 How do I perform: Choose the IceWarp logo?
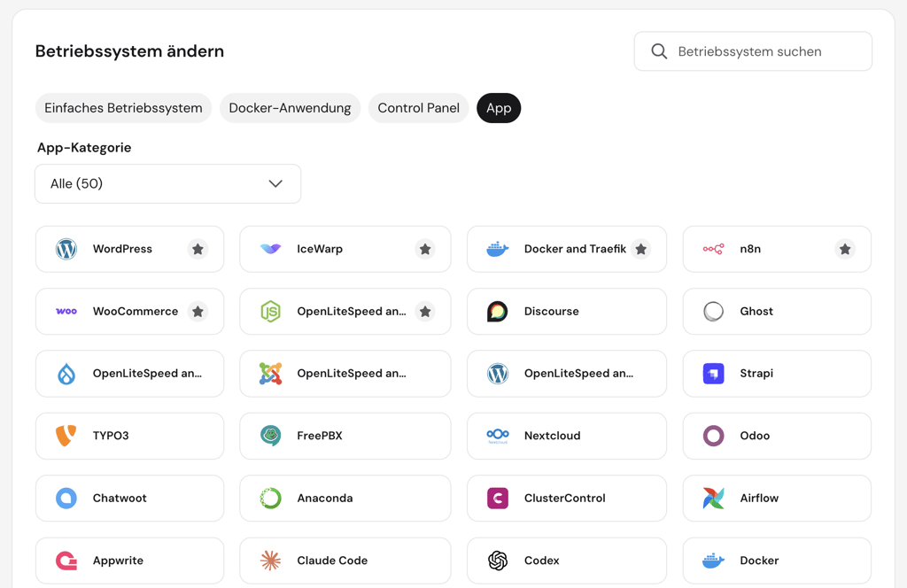(270, 249)
